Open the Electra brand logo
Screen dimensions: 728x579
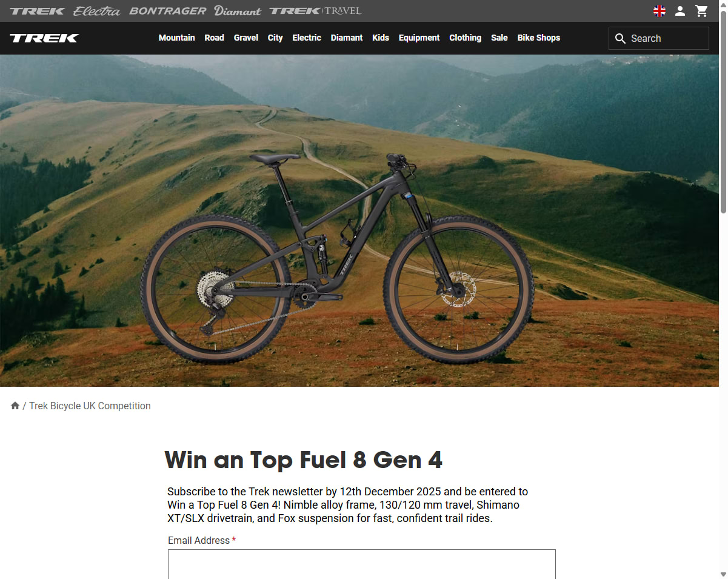97,11
